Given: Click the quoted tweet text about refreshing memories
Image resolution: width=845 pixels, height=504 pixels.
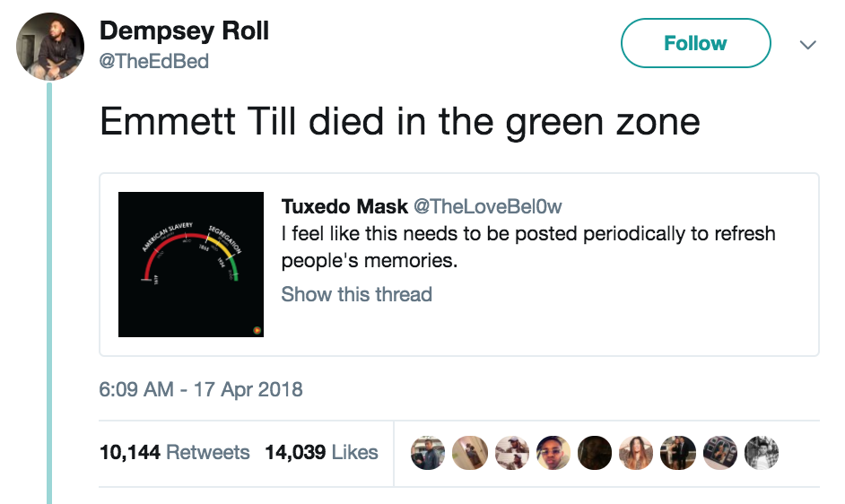Looking at the screenshot, I should pos(527,248).
